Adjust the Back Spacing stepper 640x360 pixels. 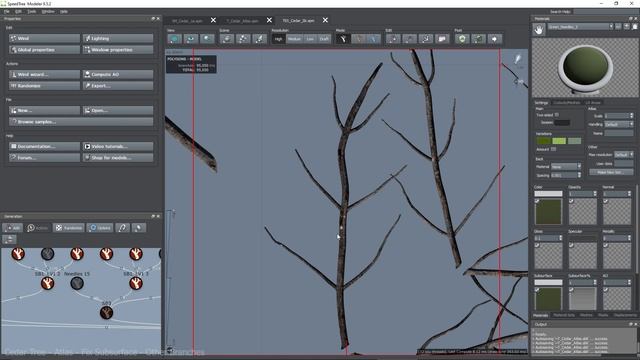coord(579,175)
